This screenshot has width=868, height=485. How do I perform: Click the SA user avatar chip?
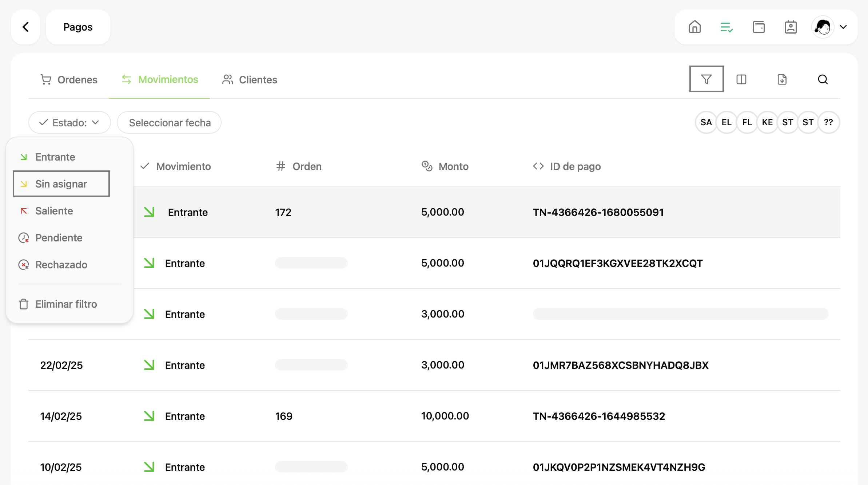(706, 122)
